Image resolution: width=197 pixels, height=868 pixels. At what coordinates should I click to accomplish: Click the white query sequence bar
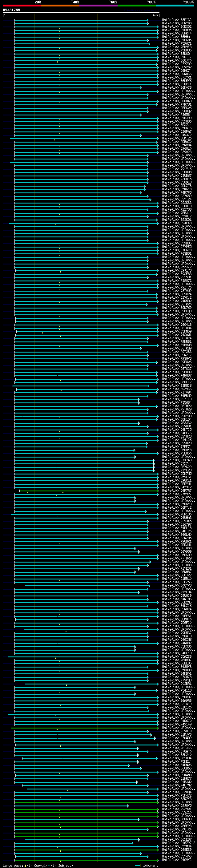tap(81, 12)
